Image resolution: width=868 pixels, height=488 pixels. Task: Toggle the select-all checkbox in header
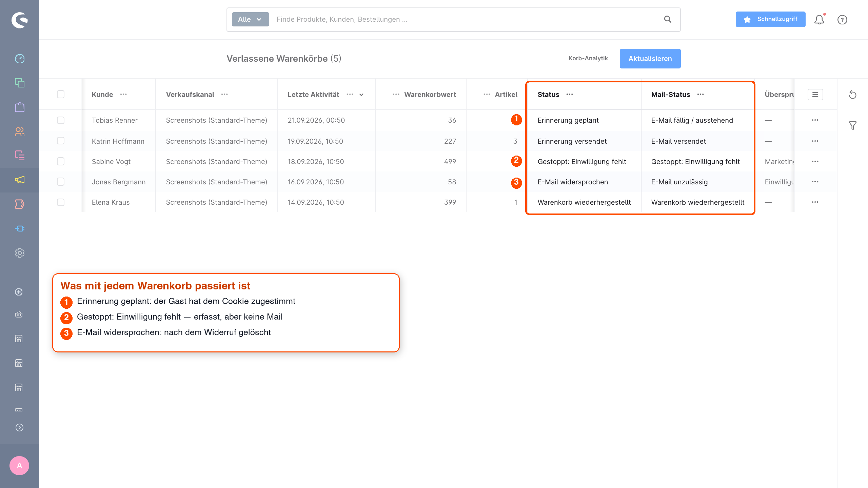pos(61,94)
